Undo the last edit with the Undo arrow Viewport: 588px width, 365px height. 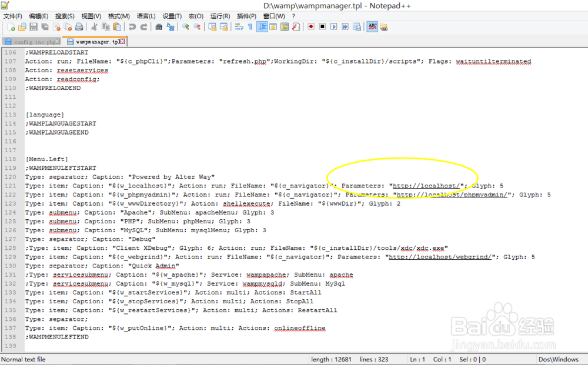tap(132, 26)
